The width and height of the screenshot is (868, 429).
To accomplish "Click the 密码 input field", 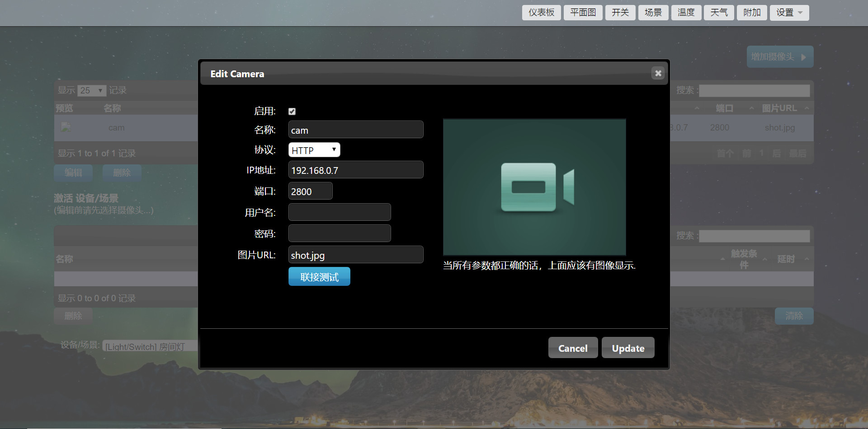I will [x=340, y=233].
